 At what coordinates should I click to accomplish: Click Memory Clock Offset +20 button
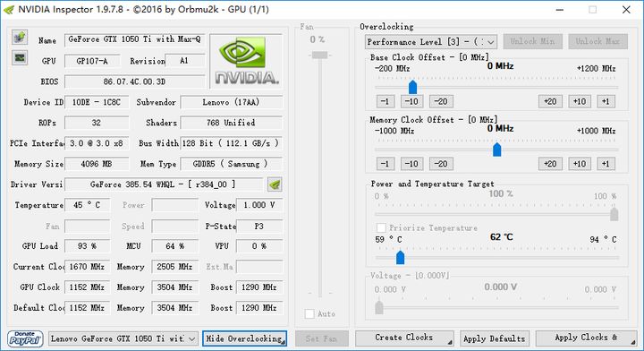click(x=550, y=164)
